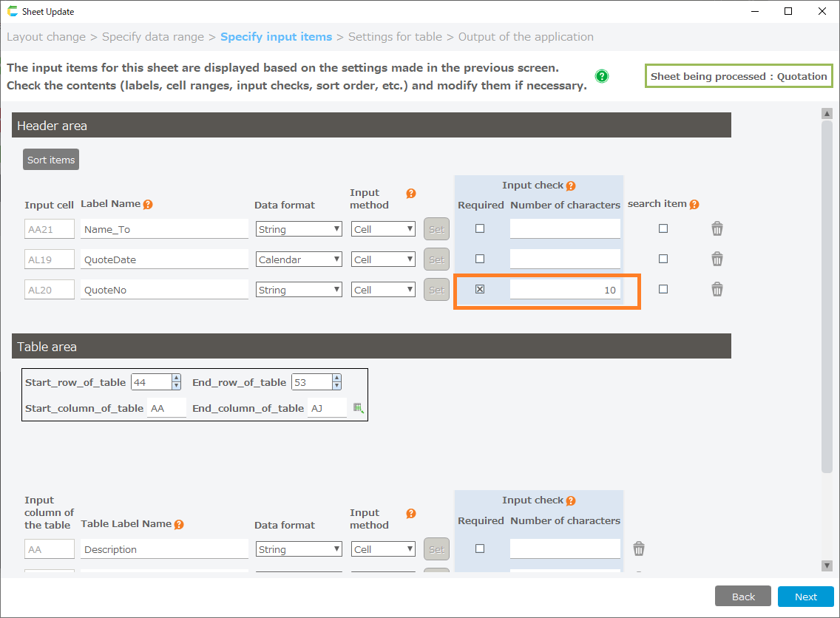Screen dimensions: 840x618
Task: Delete the QuoteDate row with trash icon
Action: tap(717, 259)
